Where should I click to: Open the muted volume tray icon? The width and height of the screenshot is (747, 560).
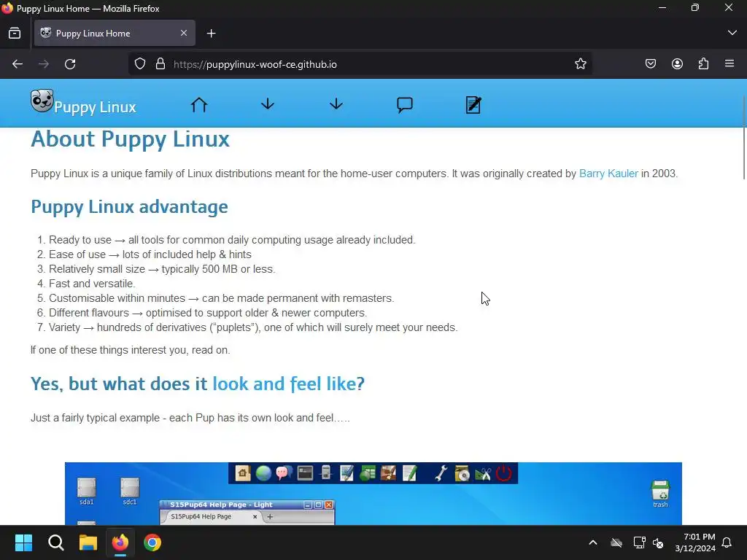coord(658,542)
